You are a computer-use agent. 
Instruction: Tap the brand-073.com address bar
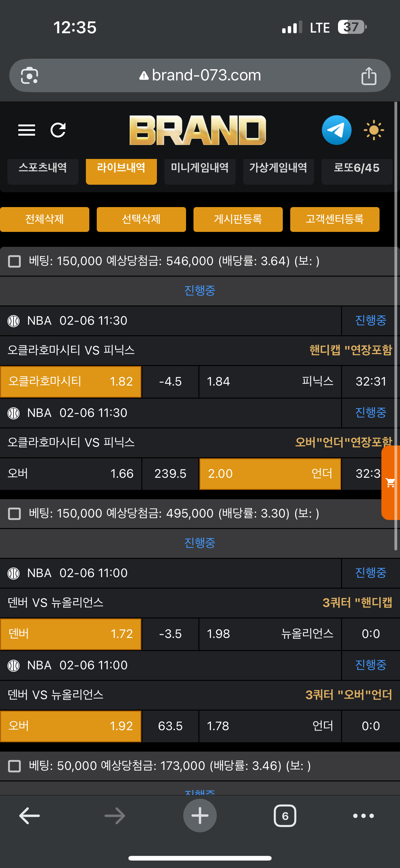[200, 75]
